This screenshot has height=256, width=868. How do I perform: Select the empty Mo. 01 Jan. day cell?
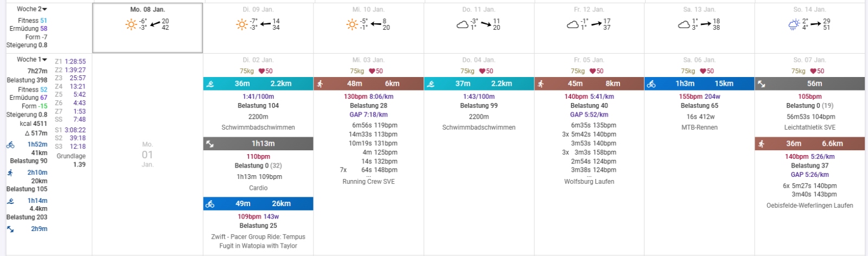click(148, 155)
